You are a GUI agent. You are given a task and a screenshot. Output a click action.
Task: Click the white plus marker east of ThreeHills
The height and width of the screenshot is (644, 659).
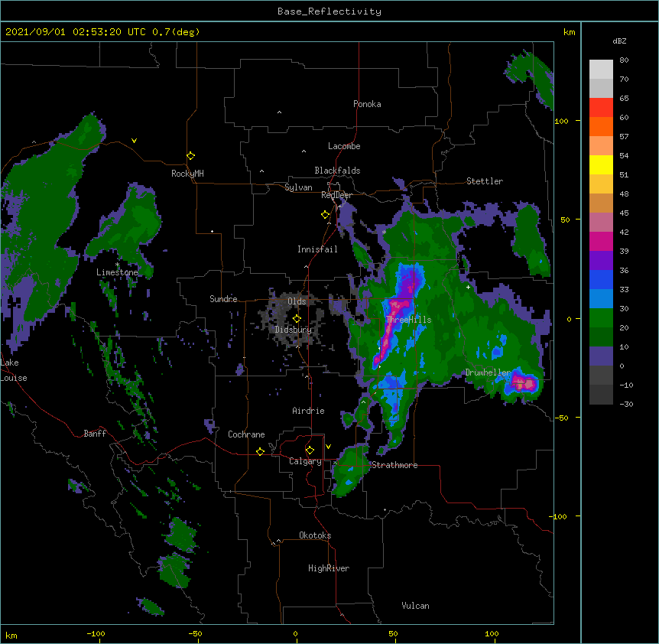pyautogui.click(x=468, y=287)
